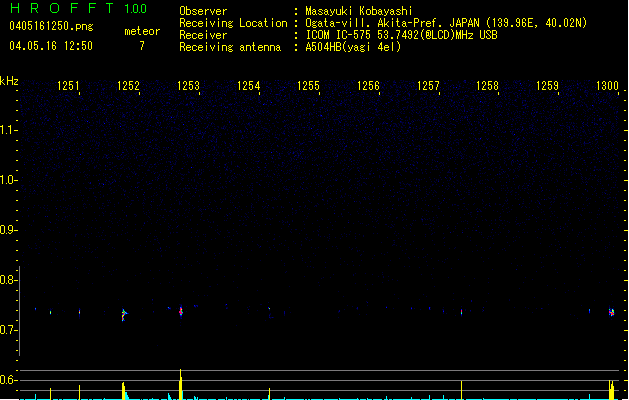Image resolution: width=629 pixels, height=400 pixels.
Task: Click the Receiving antenna label
Action: click(230, 47)
